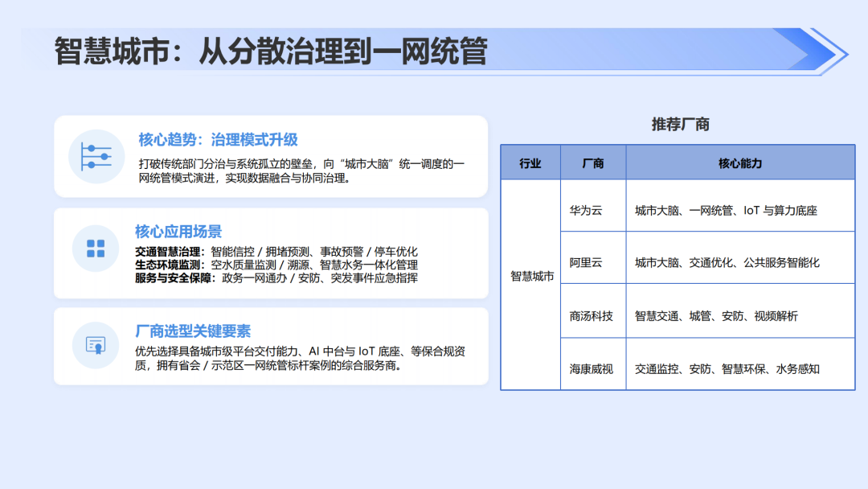Select the 海康威视 vendor cell

593,364
